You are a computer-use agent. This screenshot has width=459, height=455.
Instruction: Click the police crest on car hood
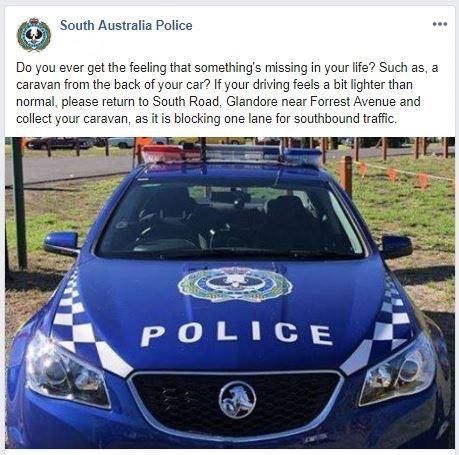235,284
